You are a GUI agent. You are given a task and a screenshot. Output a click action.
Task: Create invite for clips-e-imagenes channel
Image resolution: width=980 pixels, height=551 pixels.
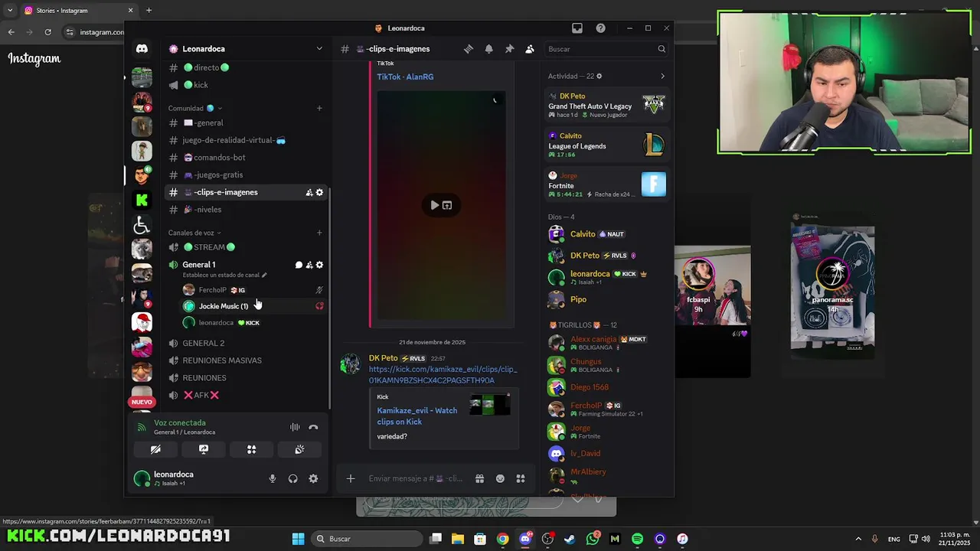[309, 192]
